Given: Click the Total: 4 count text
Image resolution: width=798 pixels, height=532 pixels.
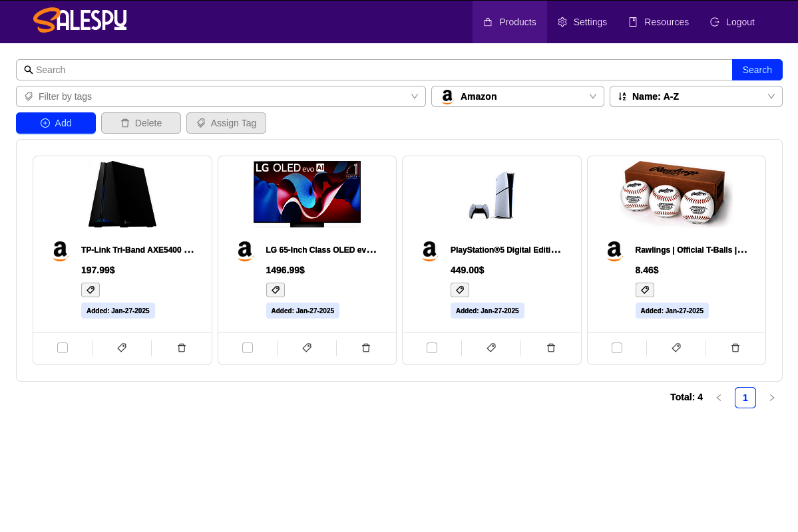Looking at the screenshot, I should tap(686, 397).
